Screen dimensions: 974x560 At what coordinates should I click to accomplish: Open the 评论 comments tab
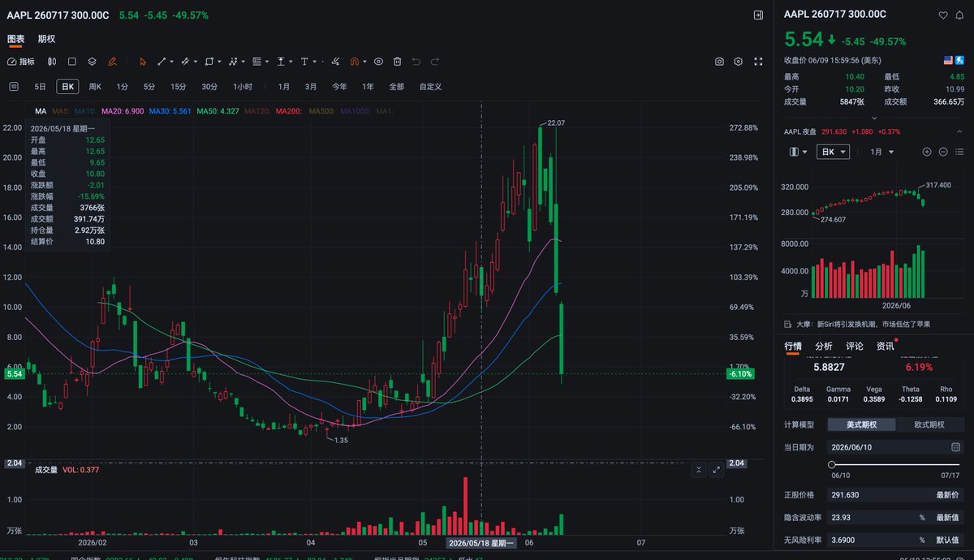pos(855,347)
